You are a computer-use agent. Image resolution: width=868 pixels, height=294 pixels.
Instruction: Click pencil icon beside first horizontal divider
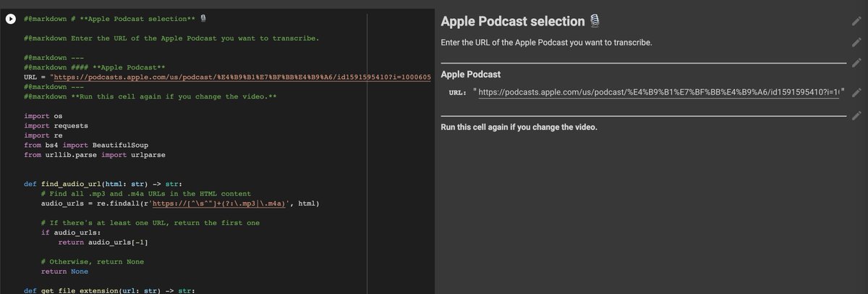856,64
